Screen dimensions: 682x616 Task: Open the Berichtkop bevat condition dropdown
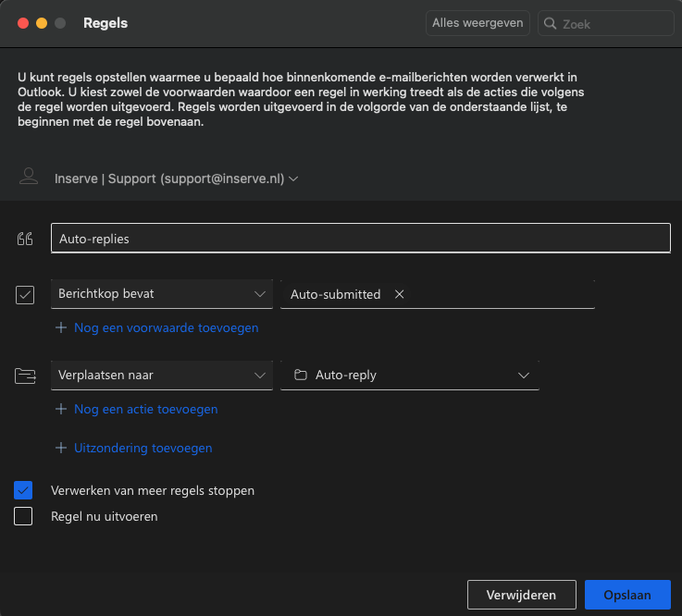point(162,294)
